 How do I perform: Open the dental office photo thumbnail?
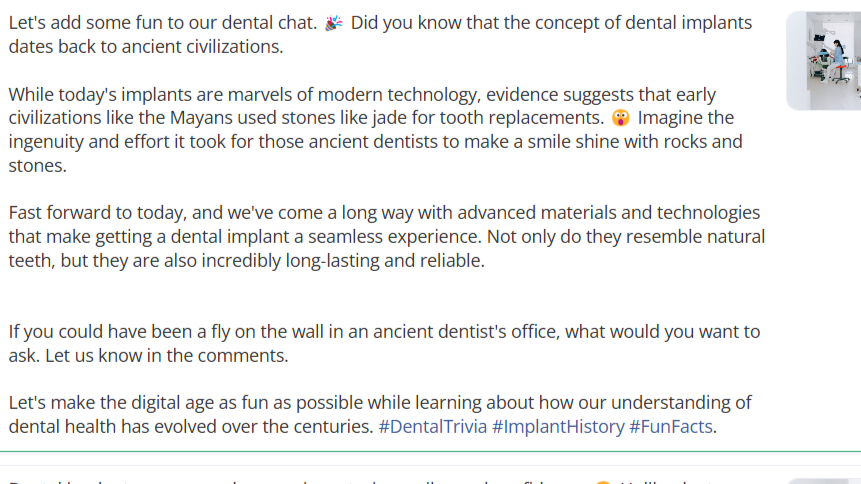point(824,60)
